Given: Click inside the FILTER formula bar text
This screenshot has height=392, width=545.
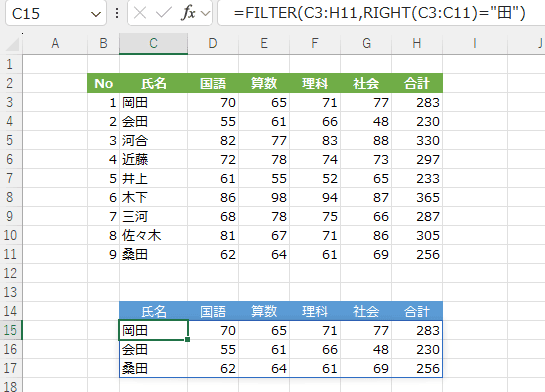Looking at the screenshot, I should point(379,13).
